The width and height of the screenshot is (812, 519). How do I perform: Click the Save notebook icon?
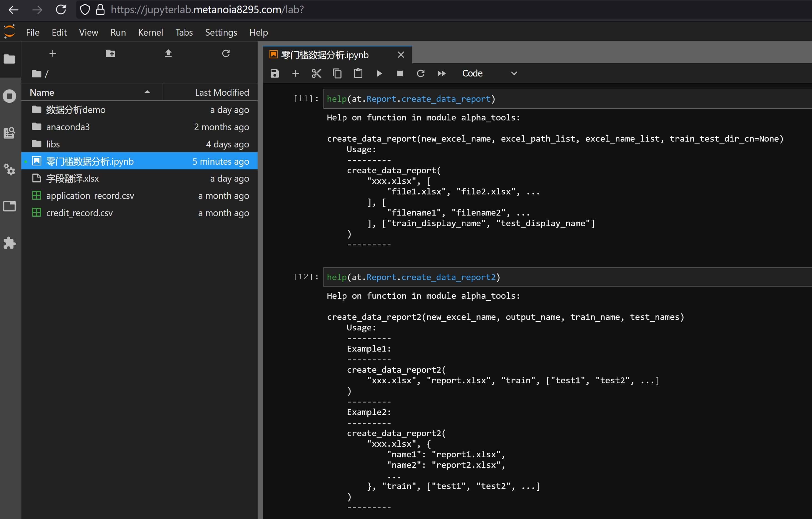click(x=275, y=73)
